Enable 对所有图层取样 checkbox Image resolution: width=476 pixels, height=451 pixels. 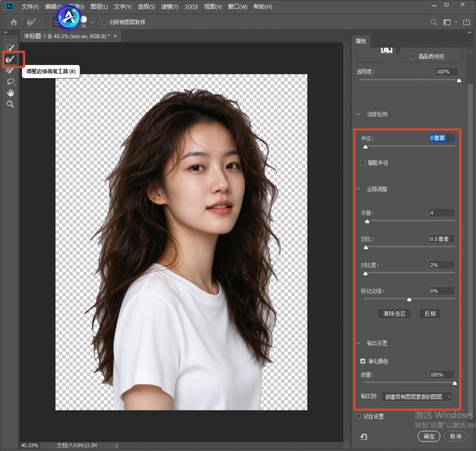click(104, 22)
